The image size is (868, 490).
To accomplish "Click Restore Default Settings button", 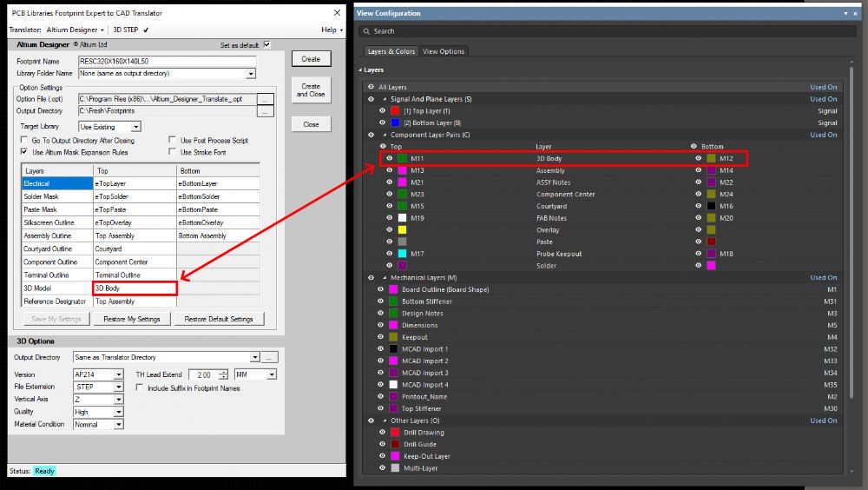I will [x=219, y=319].
